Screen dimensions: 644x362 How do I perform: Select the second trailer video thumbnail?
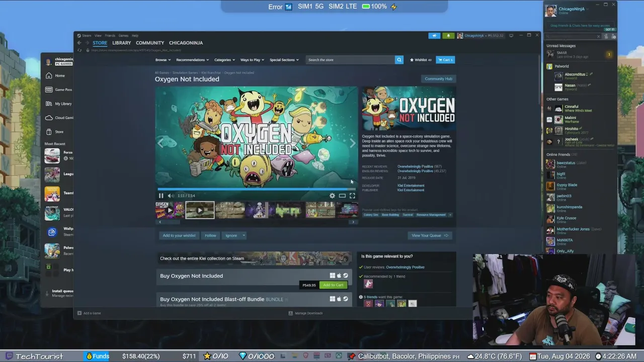click(200, 210)
